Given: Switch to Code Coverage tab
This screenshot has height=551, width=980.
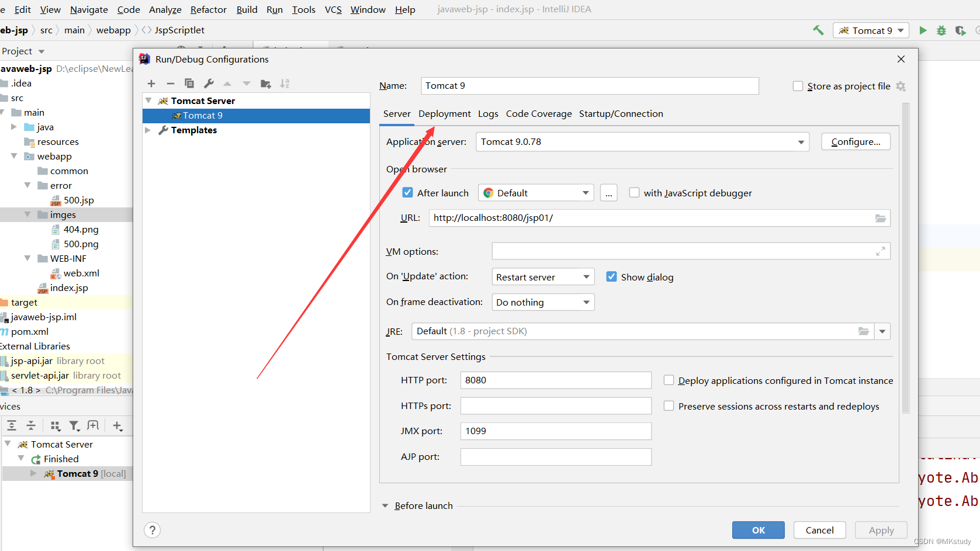Looking at the screenshot, I should tap(539, 113).
